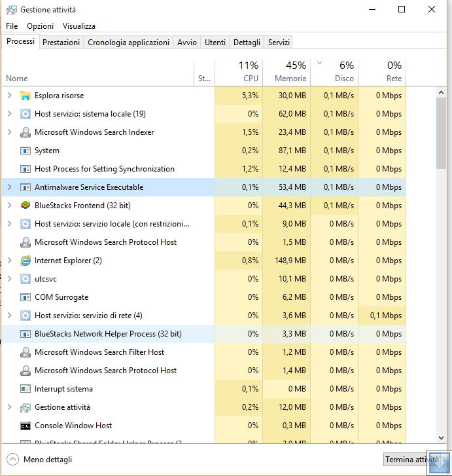This screenshot has width=452, height=476.
Task: Click the scrollbar down arrow
Action: (x=442, y=438)
